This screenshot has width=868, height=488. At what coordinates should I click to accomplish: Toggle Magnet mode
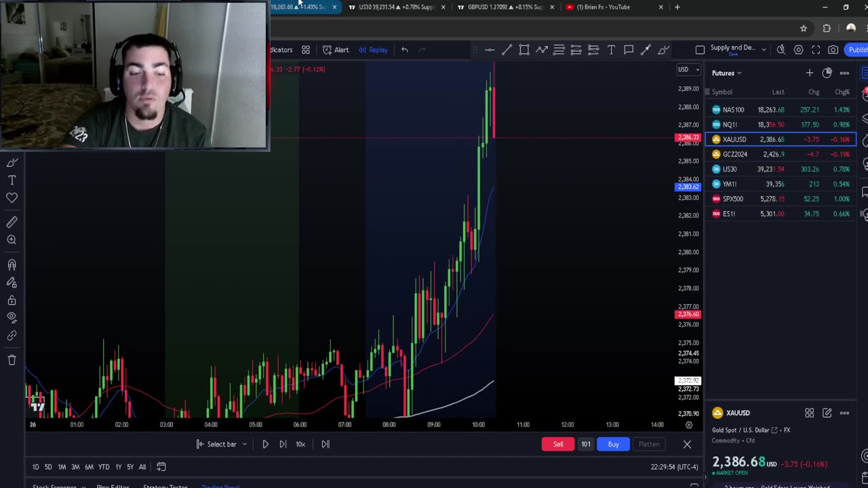point(12,265)
